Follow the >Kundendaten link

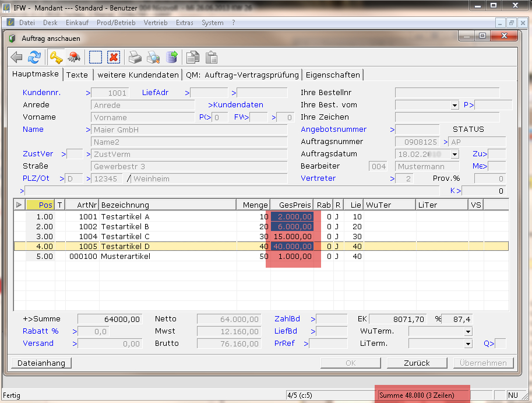coord(235,105)
